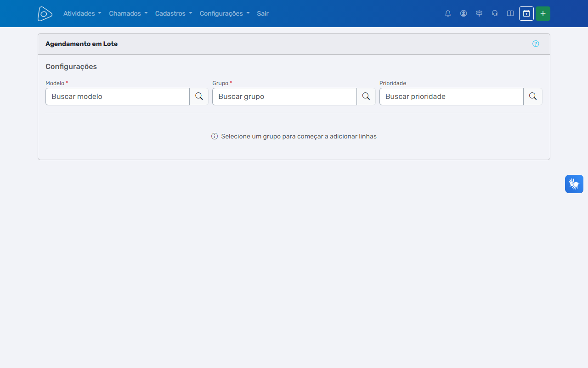Click the calendar-plus scheduling icon
This screenshot has height=368, width=588.
point(526,14)
